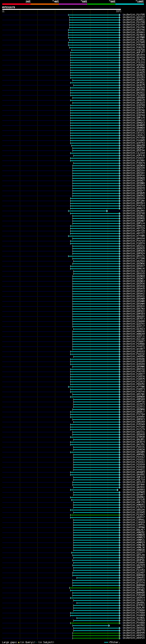The image size is (146, 644).
Task: Select the UniRef100_B9SYG1 label
Action: pos(133,588)
